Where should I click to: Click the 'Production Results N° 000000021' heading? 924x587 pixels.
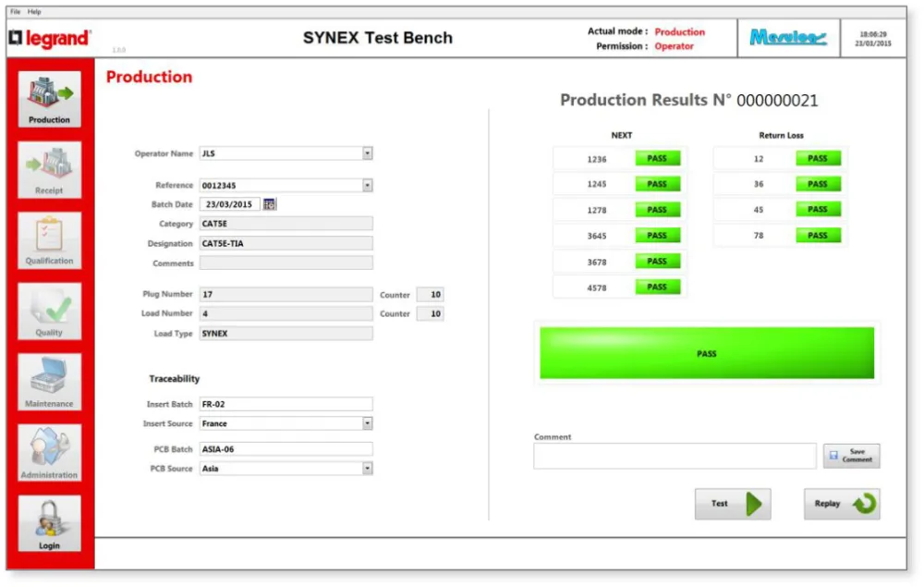pos(689,100)
